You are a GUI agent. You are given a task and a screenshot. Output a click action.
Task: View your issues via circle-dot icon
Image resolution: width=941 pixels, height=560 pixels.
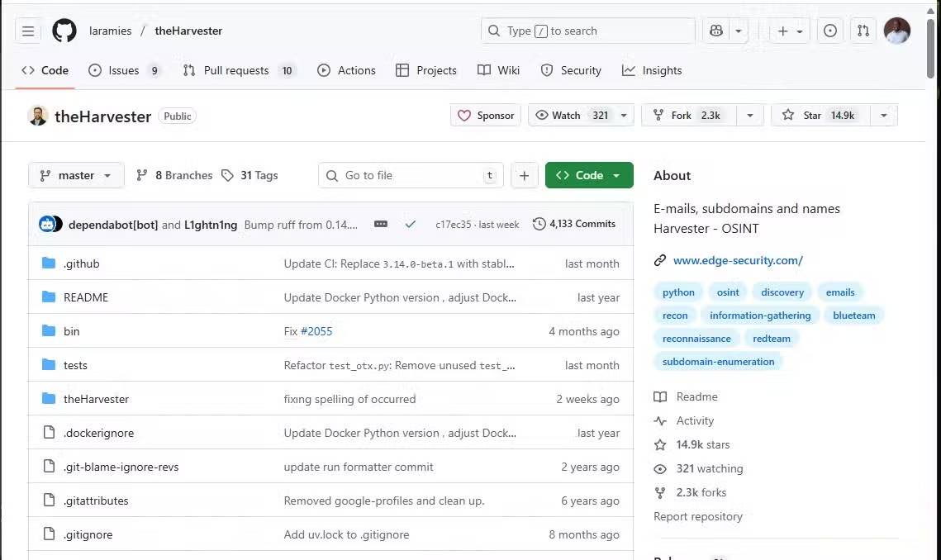coord(830,31)
